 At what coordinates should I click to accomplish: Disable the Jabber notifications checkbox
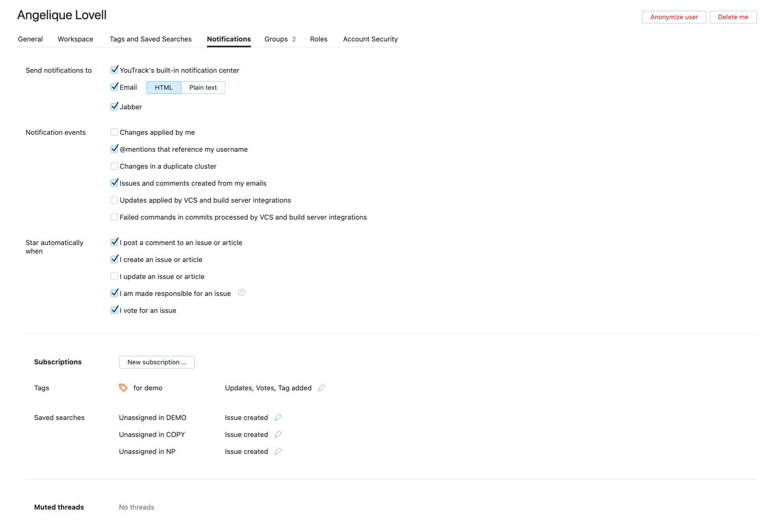point(114,107)
